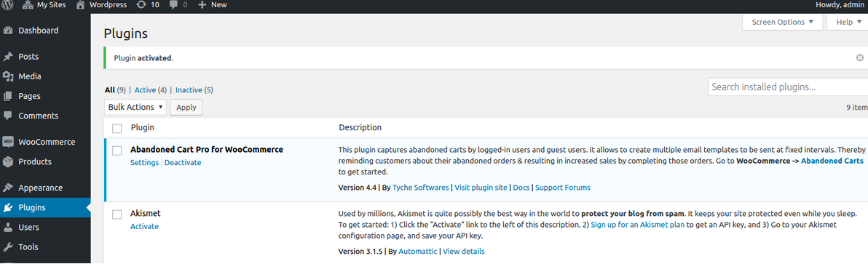Click Akismet View details link
The image size is (868, 264).
[x=464, y=252]
